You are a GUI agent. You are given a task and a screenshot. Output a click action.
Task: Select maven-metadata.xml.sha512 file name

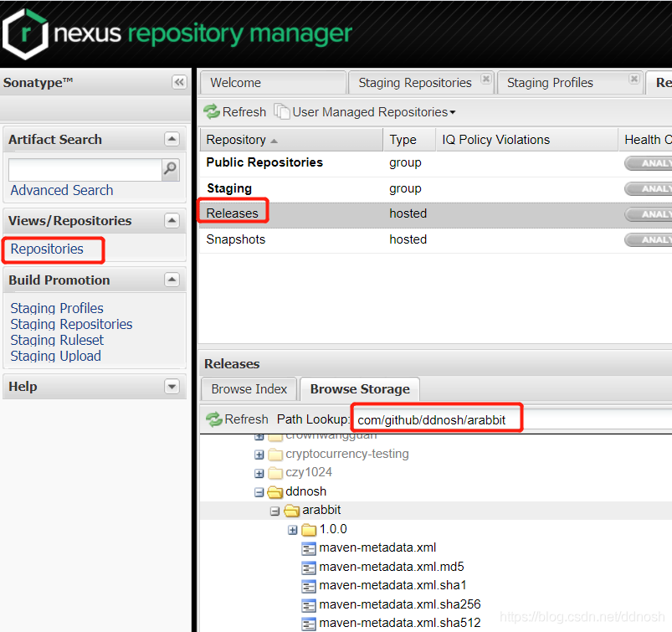click(400, 623)
